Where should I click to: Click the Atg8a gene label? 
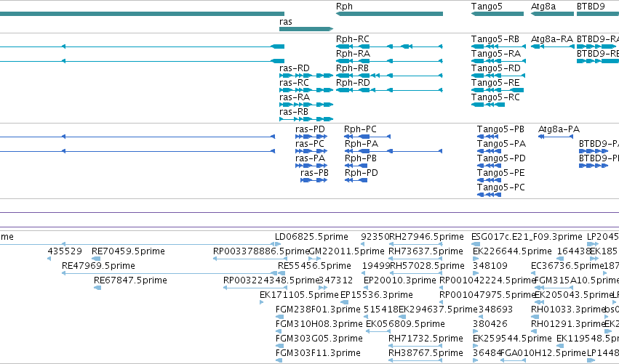click(x=543, y=7)
